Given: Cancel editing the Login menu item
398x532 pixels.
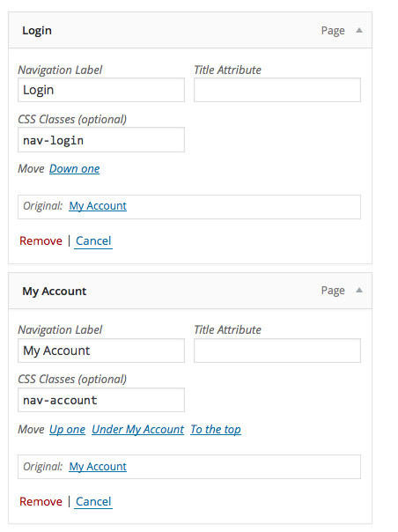Looking at the screenshot, I should coord(93,240).
